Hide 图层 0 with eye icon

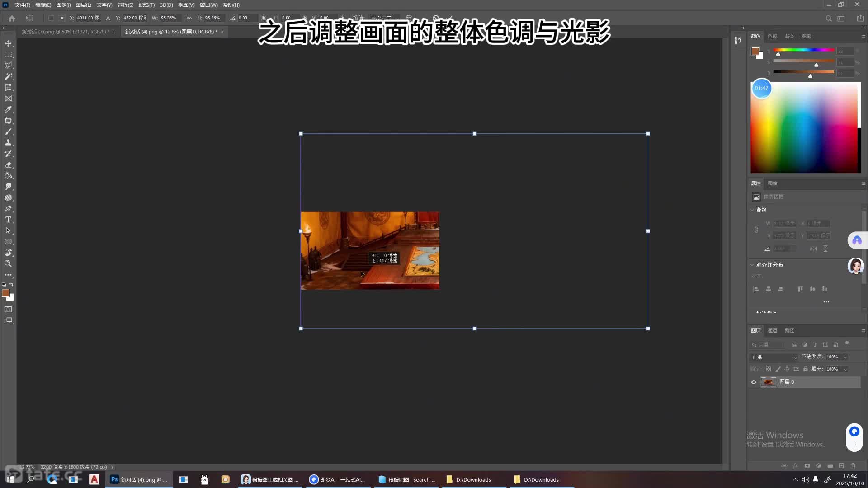point(754,382)
